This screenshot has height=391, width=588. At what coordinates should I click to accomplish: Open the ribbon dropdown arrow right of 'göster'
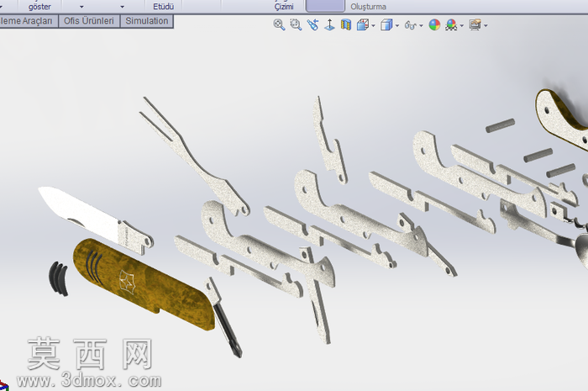click(x=81, y=7)
